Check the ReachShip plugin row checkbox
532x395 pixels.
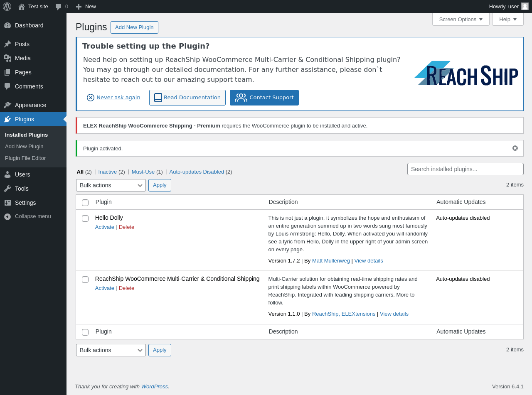85,280
